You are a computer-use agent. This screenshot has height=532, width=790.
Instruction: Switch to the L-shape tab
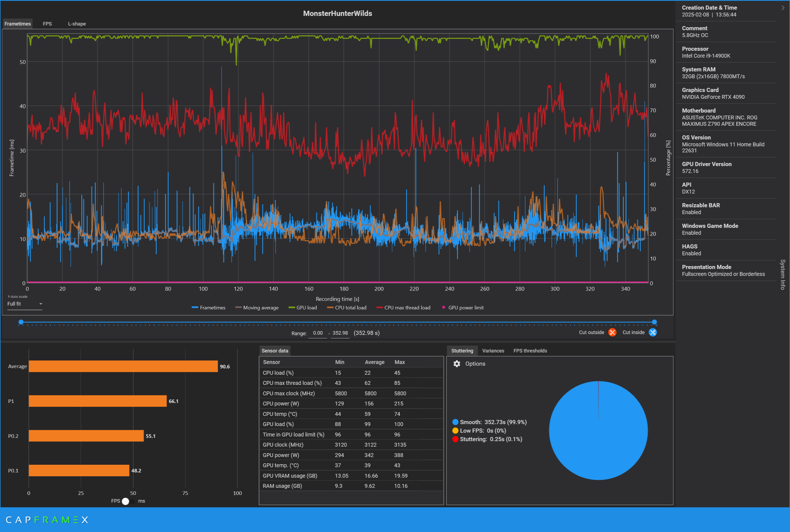click(77, 24)
